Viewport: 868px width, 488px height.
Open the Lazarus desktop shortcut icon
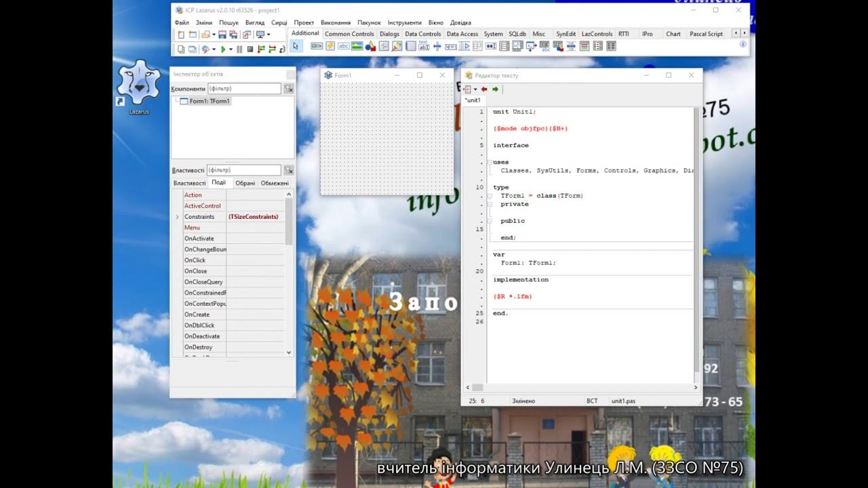(139, 87)
